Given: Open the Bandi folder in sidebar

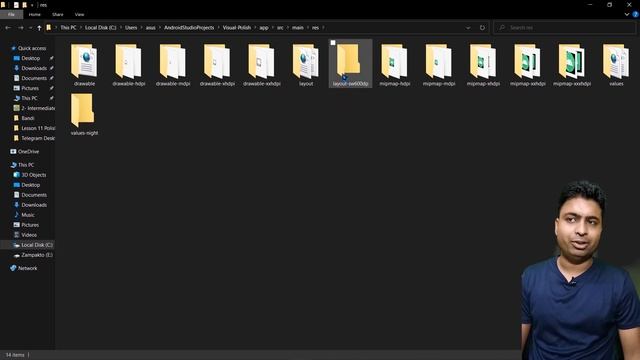Looking at the screenshot, I should pyautogui.click(x=28, y=118).
